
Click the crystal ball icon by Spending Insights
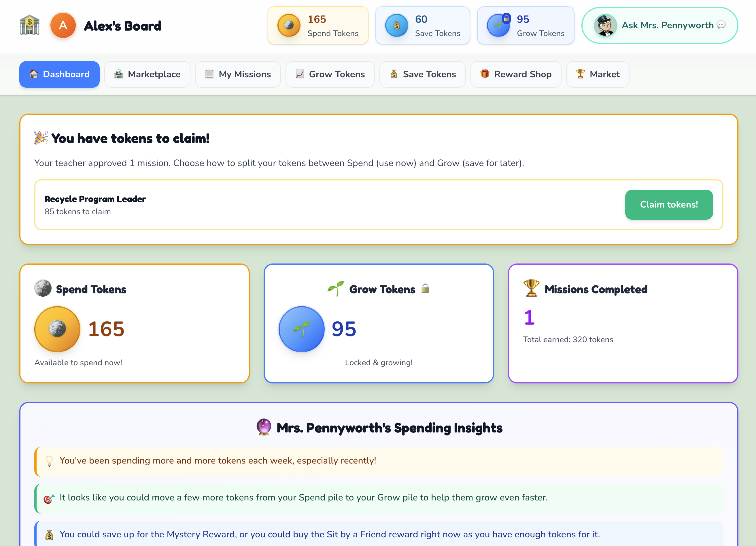point(264,427)
